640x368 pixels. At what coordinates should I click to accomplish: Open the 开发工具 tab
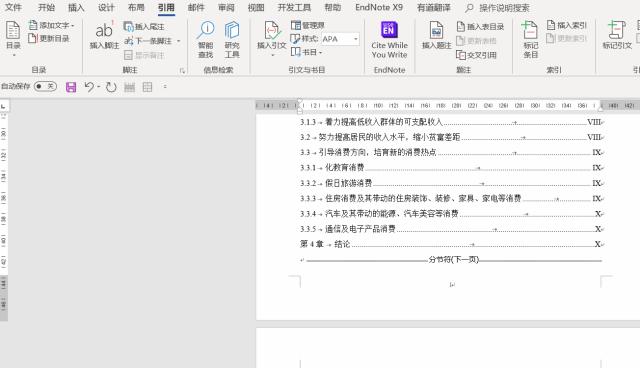pyautogui.click(x=294, y=7)
